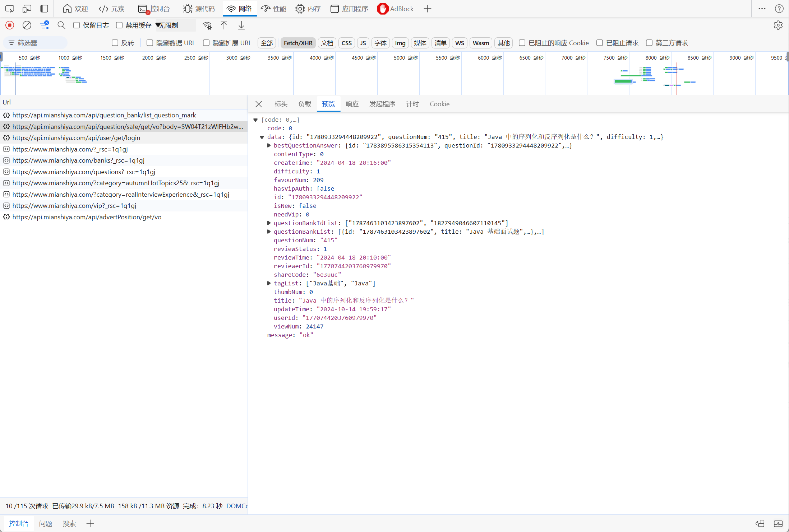This screenshot has height=532, width=789.
Task: Select the JS filter button
Action: (x=363, y=43)
